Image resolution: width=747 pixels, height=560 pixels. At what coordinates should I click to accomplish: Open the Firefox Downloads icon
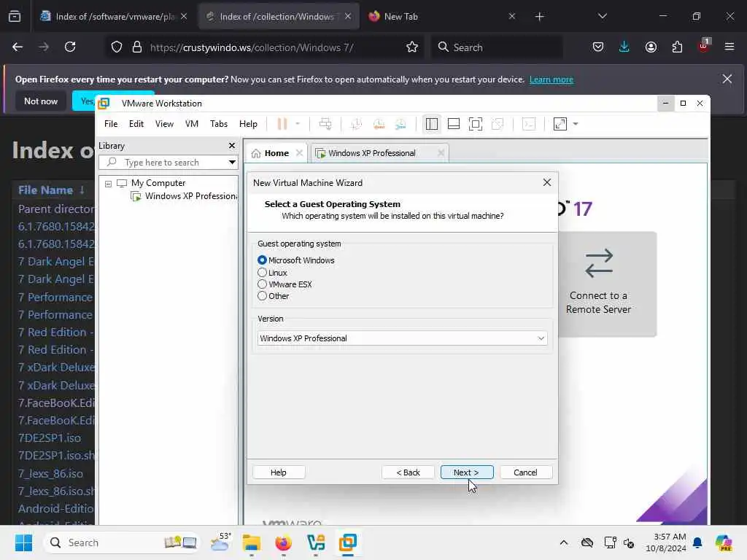click(x=624, y=47)
